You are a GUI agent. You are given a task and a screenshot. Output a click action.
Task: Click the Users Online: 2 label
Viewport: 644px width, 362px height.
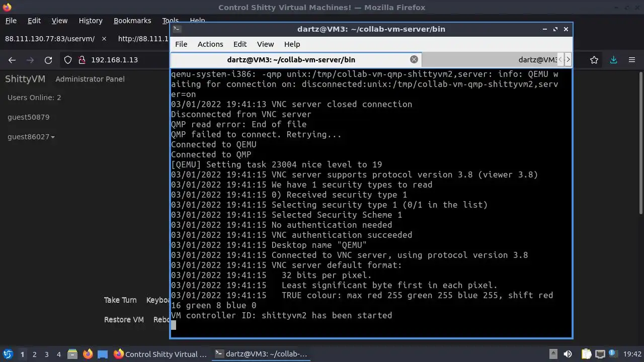[x=34, y=98]
